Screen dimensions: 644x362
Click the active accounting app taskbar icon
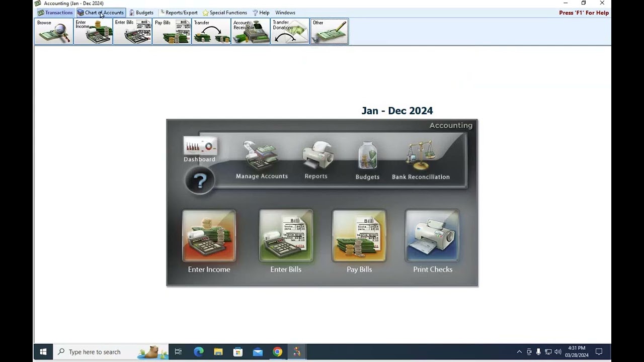[x=297, y=352]
